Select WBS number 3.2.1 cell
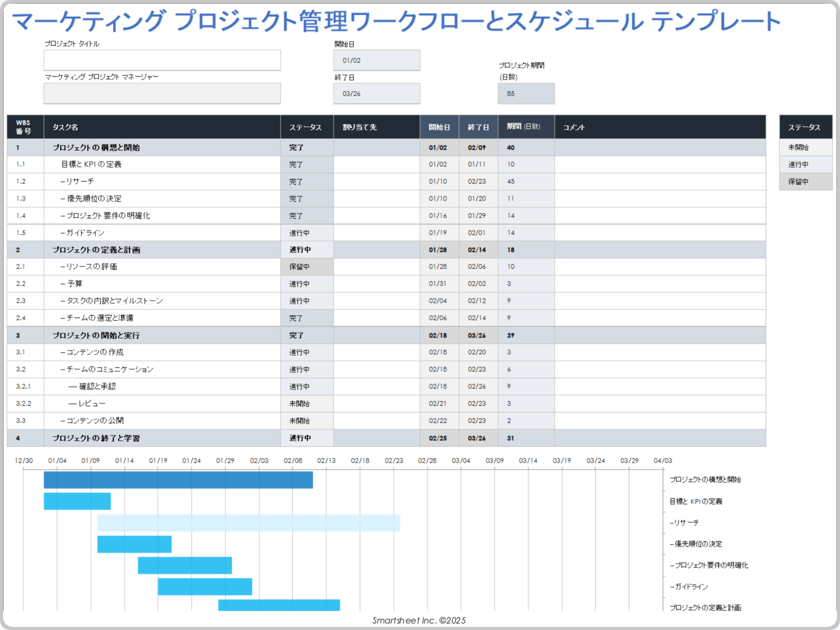The height and width of the screenshot is (630, 840). point(25,386)
